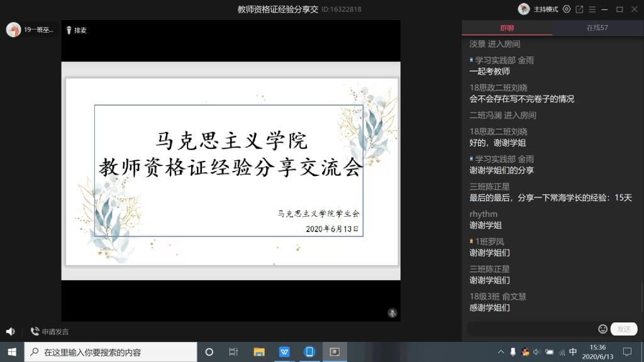Toggle the muted microphone icon on slide
644x362 pixels.
392,313
